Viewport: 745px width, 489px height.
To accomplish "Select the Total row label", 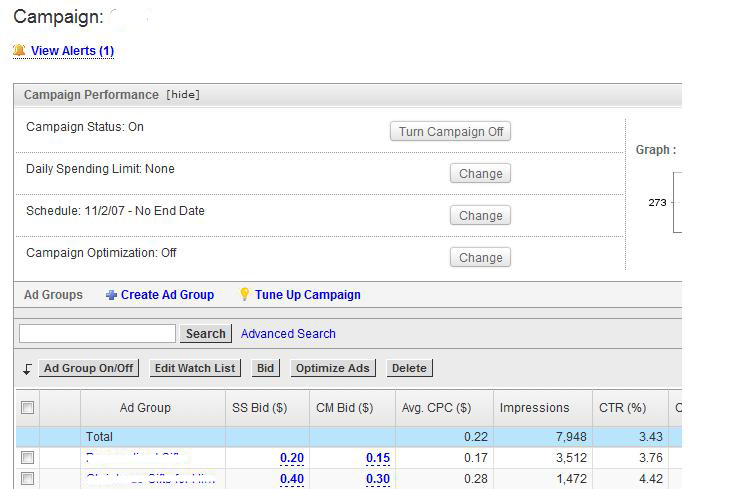I will coord(99,437).
